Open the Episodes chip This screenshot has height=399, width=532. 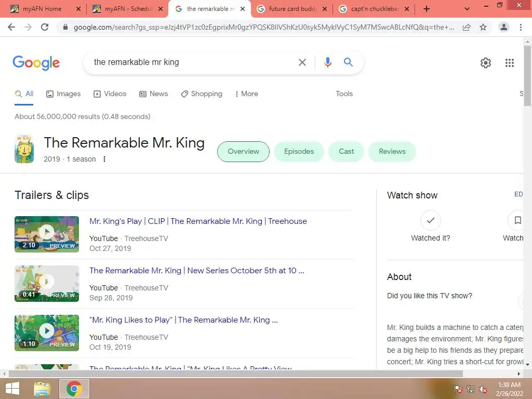tap(299, 151)
